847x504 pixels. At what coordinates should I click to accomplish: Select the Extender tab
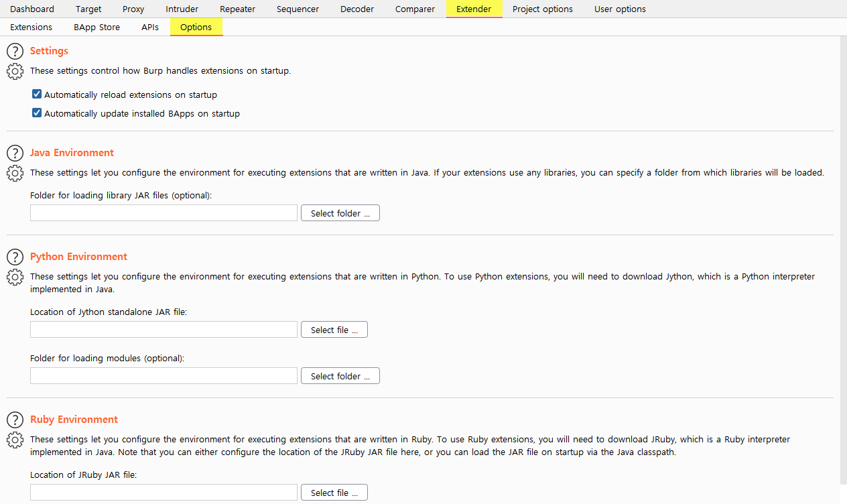474,9
